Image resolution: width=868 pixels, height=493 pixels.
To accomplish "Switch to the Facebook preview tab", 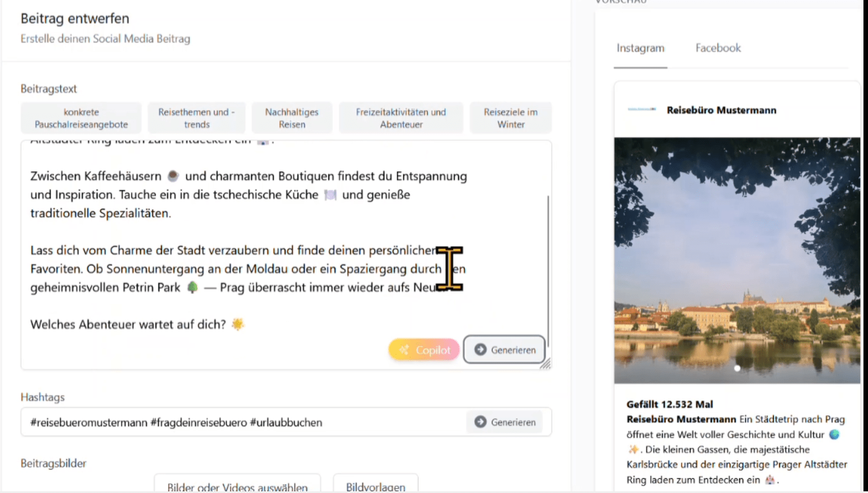I will [718, 48].
